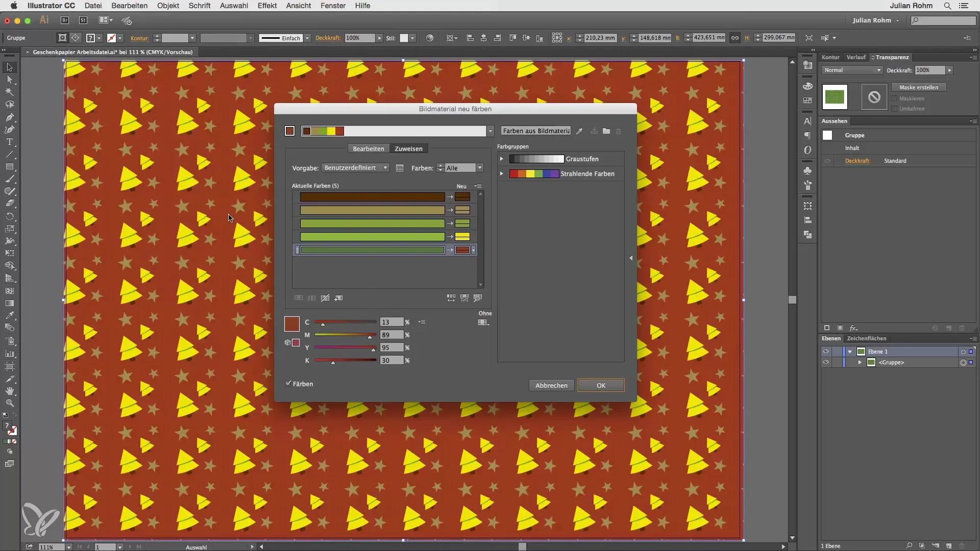This screenshot has height=551, width=980.
Task: Open the Ansicht menu
Action: click(x=299, y=6)
